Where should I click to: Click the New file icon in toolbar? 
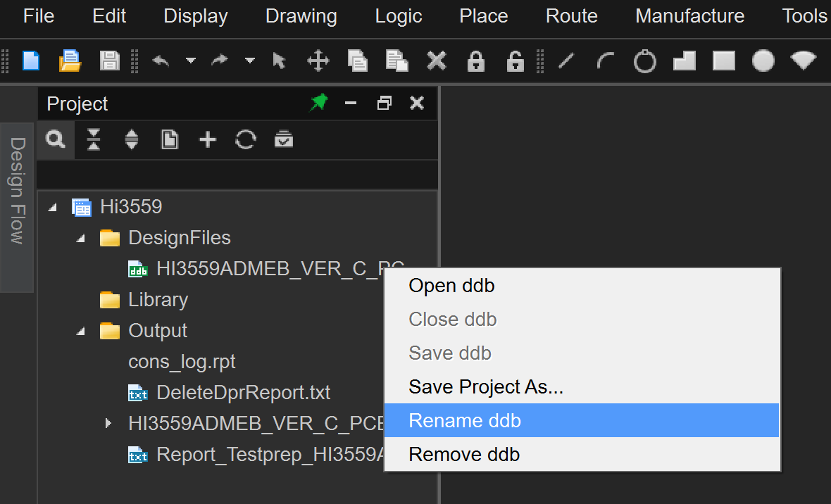point(31,61)
